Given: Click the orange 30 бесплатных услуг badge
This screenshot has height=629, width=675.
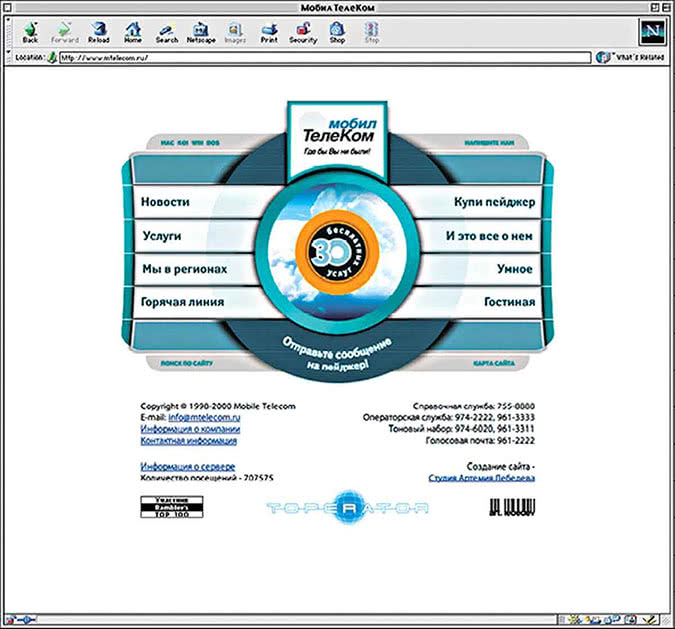Looking at the screenshot, I should [337, 252].
